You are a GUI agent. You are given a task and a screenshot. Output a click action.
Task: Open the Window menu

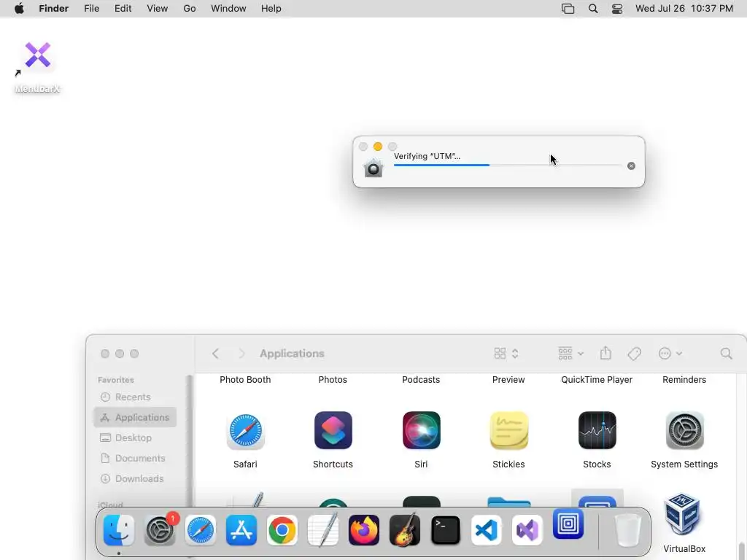(228, 9)
